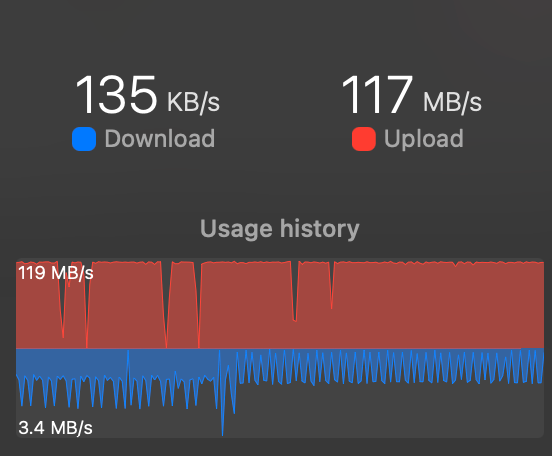552x456 pixels.
Task: Click the most recent right edge of the upload graph
Action: pos(541,305)
